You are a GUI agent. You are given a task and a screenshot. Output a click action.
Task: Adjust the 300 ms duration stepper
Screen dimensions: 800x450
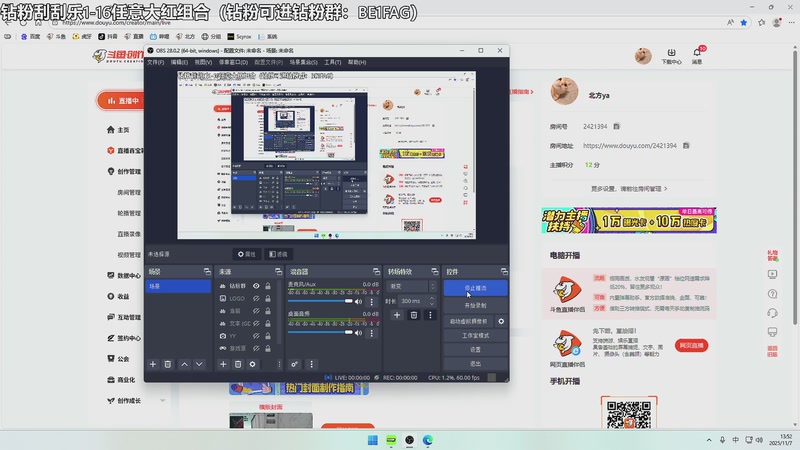click(432, 301)
